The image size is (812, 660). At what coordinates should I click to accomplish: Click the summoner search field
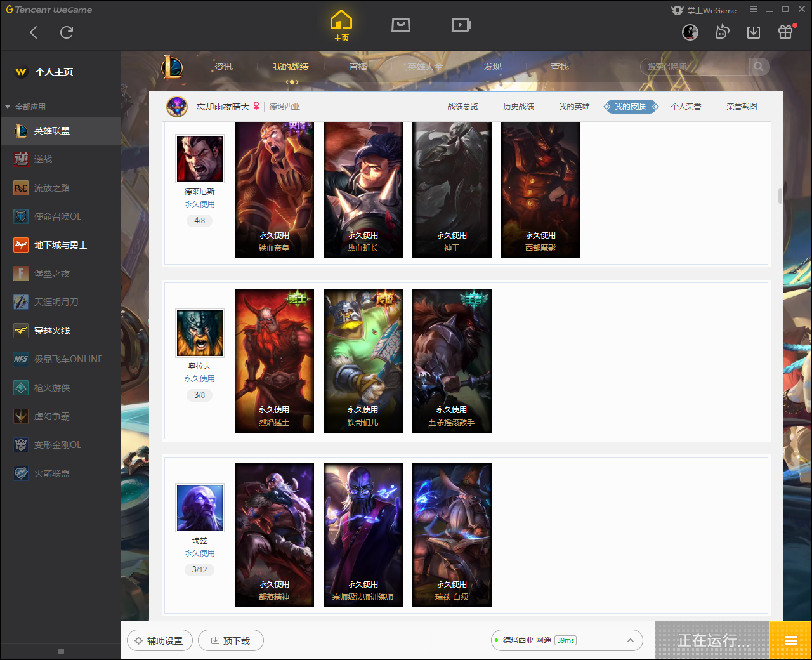[695, 67]
